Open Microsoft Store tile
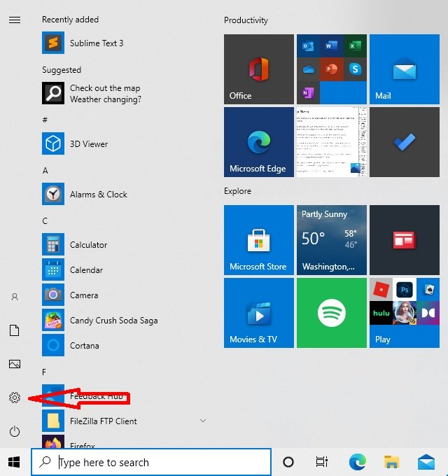Viewport: 448px width, 476px height. 259,240
